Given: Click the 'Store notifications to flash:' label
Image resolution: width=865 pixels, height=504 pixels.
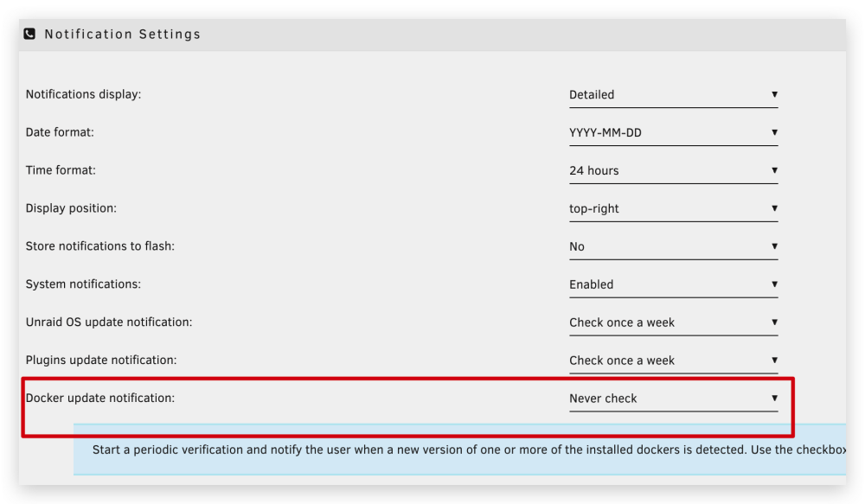Looking at the screenshot, I should (x=99, y=246).
